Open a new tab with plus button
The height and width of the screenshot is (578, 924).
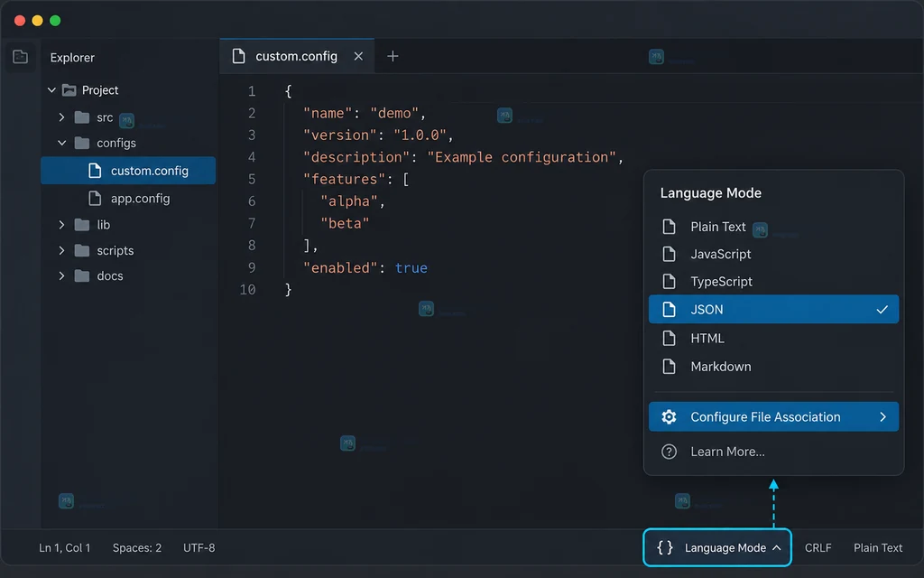tap(393, 56)
